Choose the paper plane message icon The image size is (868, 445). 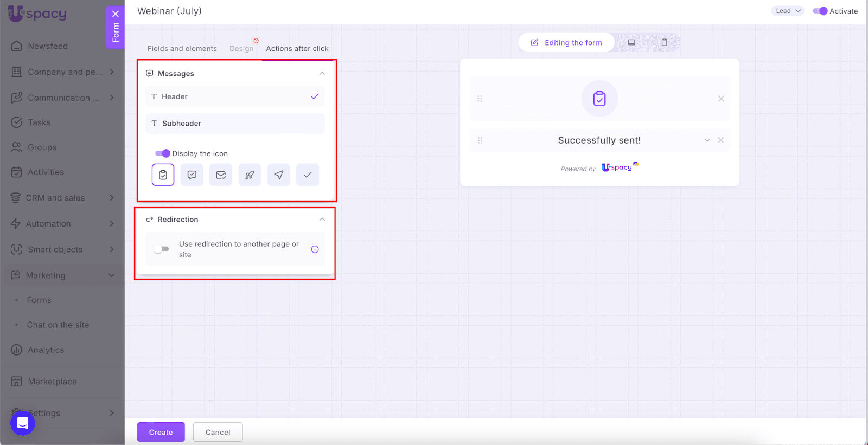278,175
